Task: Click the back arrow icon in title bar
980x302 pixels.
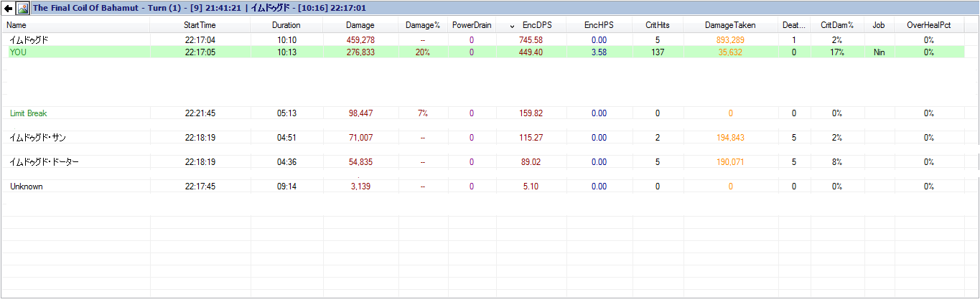Action: [9, 9]
